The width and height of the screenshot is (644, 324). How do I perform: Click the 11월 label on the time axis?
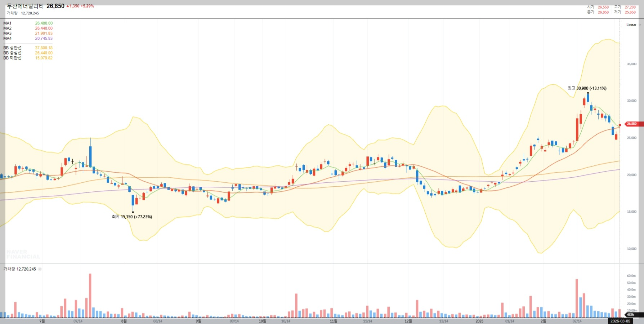point(334,321)
